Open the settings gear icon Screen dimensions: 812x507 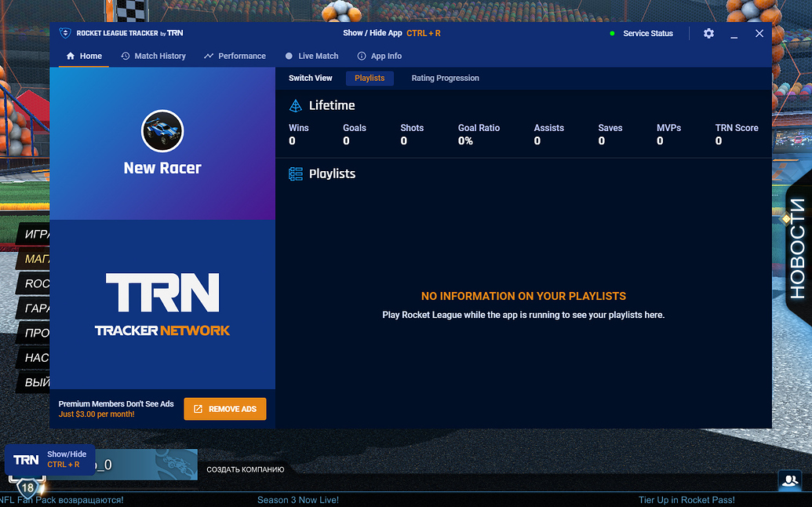pyautogui.click(x=708, y=33)
